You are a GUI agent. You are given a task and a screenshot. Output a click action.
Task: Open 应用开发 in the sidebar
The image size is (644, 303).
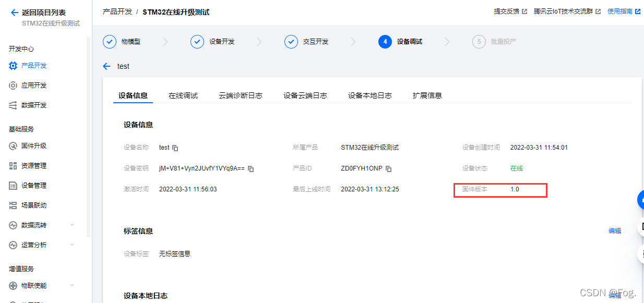(x=28, y=86)
